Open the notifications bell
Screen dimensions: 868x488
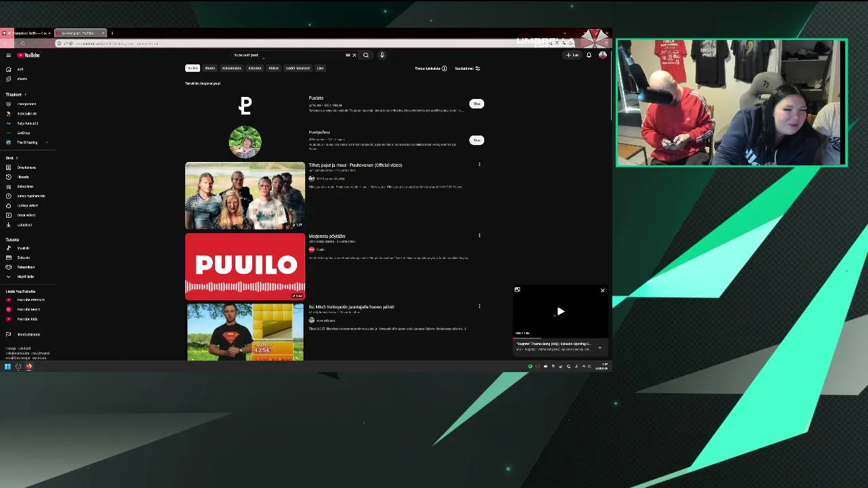click(589, 55)
